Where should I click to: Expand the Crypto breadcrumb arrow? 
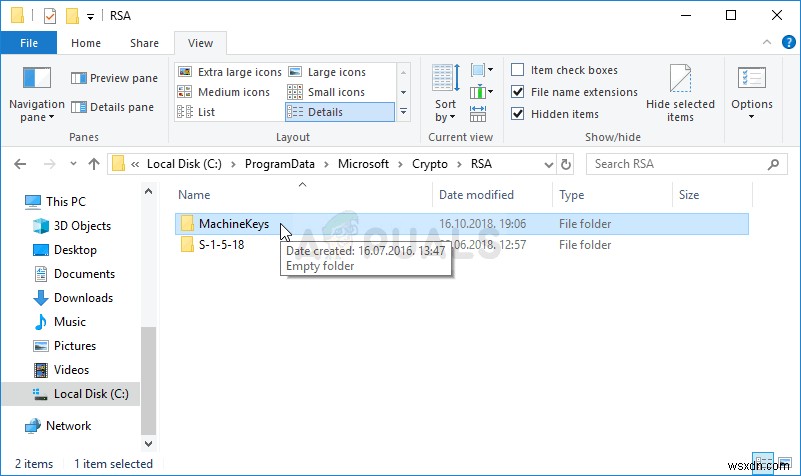point(459,164)
